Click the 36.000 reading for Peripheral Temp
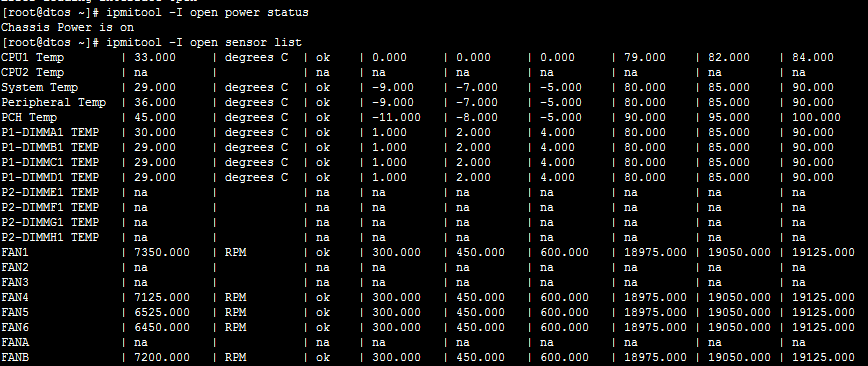 click(155, 102)
